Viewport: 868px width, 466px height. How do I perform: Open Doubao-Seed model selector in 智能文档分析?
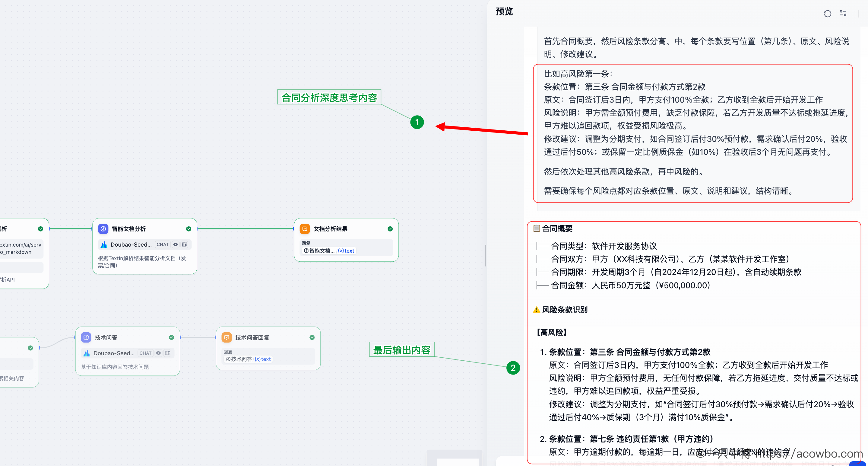point(131,244)
